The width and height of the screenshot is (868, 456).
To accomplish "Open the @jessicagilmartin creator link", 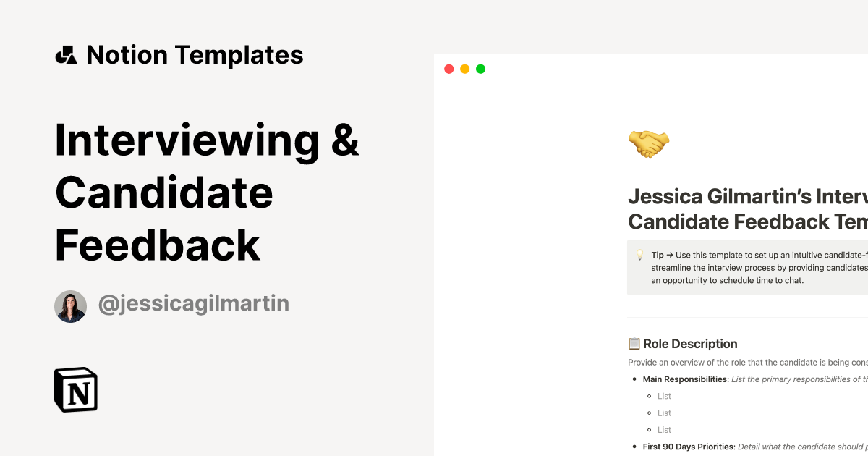I will tap(193, 304).
